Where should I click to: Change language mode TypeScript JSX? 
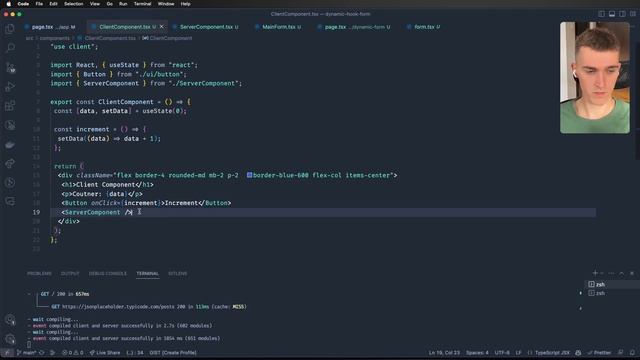click(552, 353)
